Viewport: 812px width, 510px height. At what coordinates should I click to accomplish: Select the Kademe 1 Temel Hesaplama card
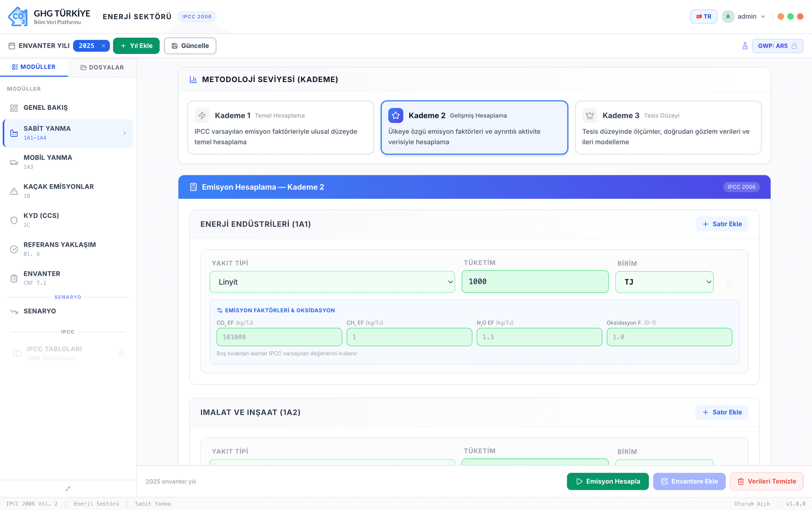point(280,127)
